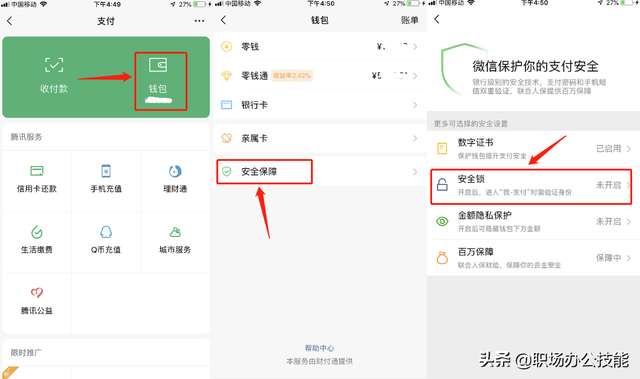
Task: Select the 安全保障 label text
Action: click(x=259, y=171)
